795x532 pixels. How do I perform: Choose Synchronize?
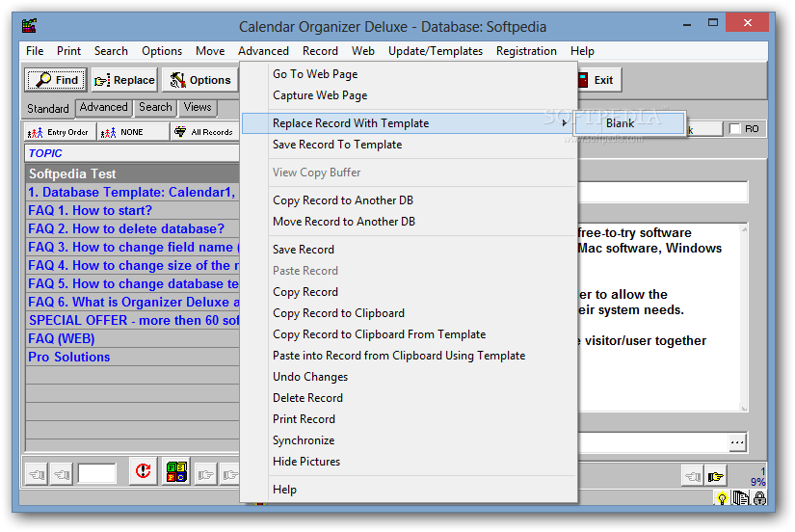tap(409, 440)
